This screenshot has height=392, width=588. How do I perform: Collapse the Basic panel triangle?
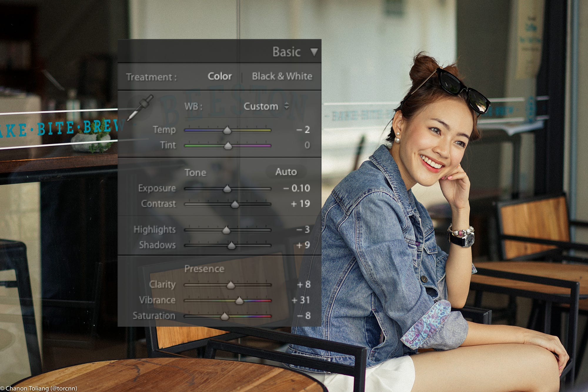(314, 52)
